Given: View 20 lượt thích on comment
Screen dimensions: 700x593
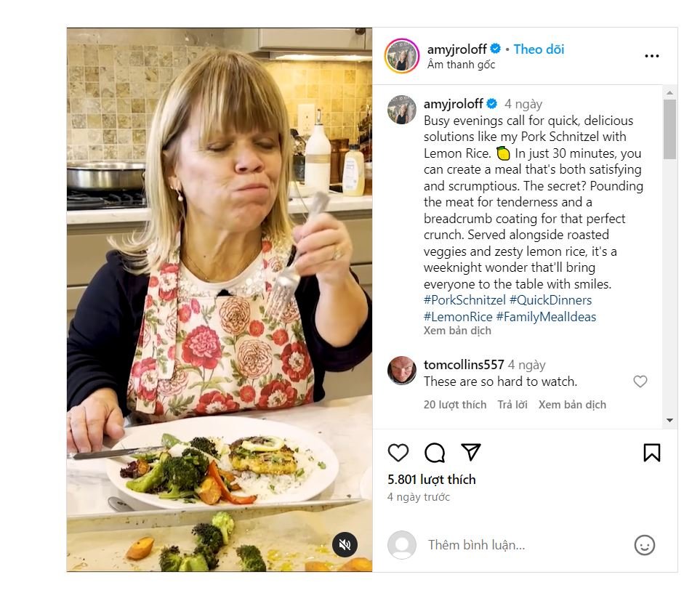Looking at the screenshot, I should coord(455,405).
